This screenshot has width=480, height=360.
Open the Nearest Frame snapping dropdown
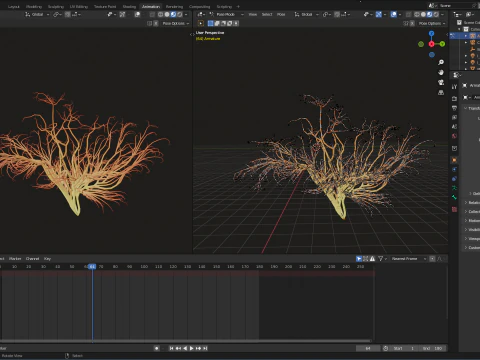[409, 259]
